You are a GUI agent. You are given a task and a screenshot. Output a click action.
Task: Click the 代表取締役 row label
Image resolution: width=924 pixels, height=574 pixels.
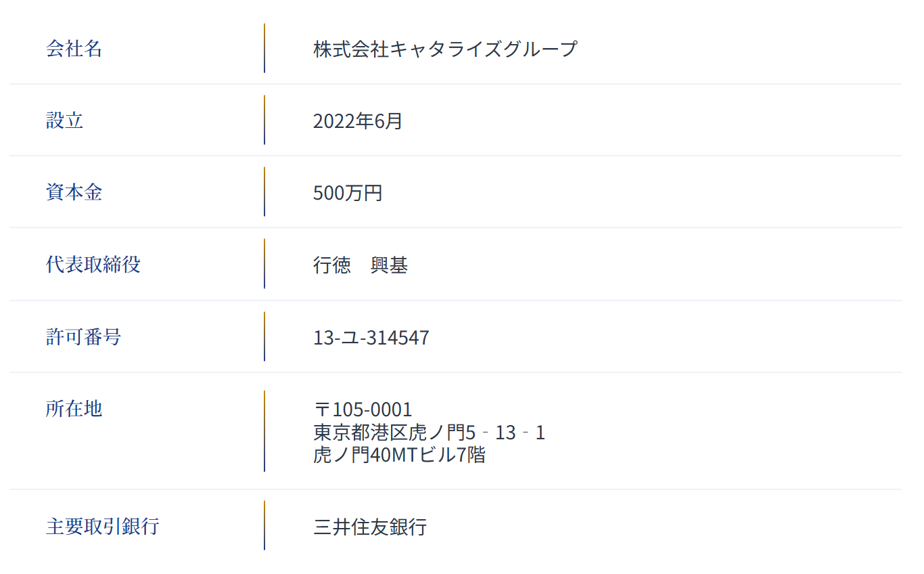[93, 264]
